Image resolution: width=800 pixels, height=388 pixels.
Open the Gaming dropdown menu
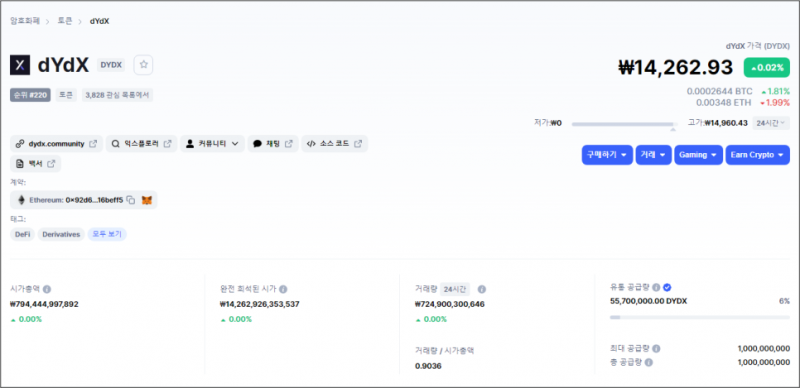click(x=698, y=155)
